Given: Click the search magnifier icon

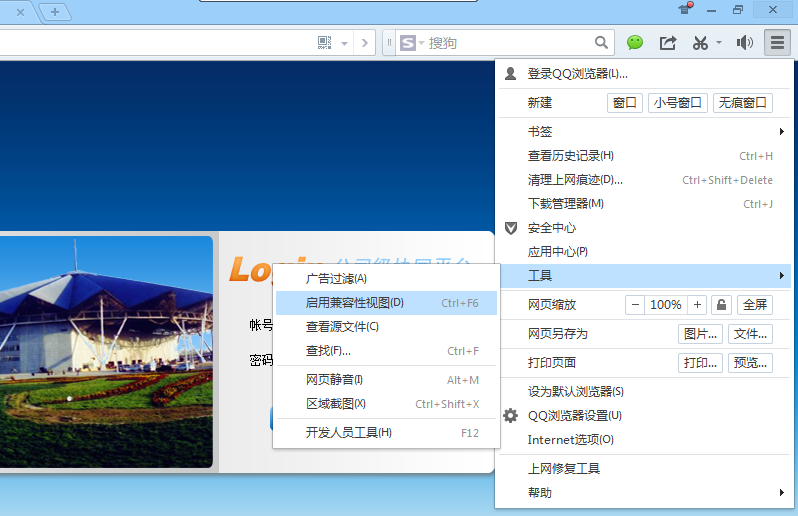Looking at the screenshot, I should click(601, 43).
